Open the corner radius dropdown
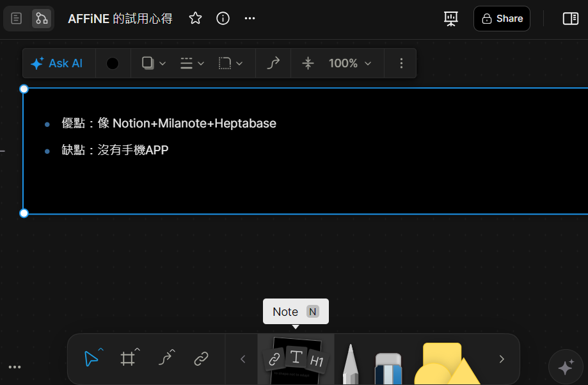 (230, 63)
